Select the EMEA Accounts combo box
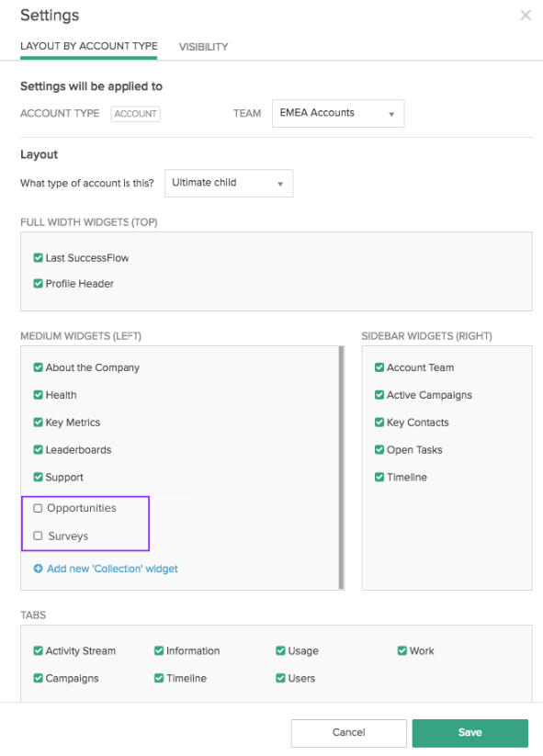The width and height of the screenshot is (543, 756). pyautogui.click(x=338, y=113)
